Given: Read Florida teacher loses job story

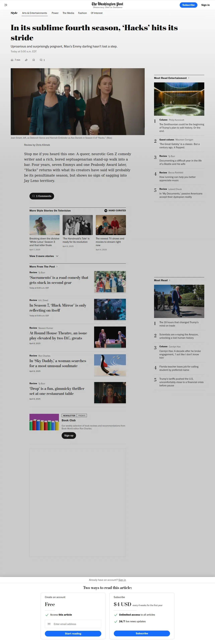Looking at the screenshot, I should click(x=179, y=368).
